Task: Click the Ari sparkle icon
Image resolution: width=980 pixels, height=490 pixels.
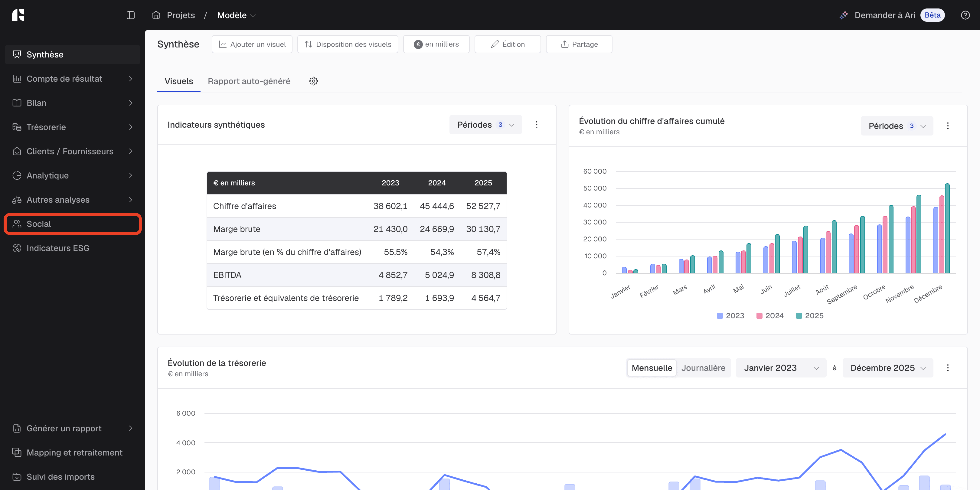Action: (844, 15)
